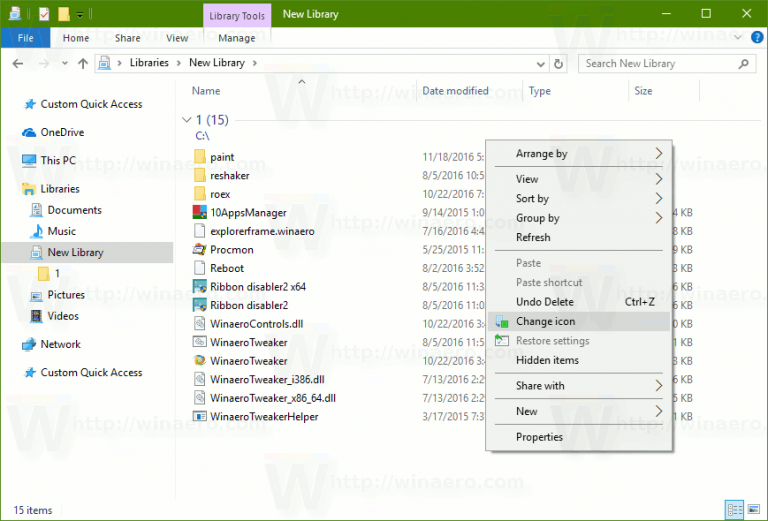Image resolution: width=768 pixels, height=521 pixels.
Task: Select the reshaker folder
Action: pos(221,175)
